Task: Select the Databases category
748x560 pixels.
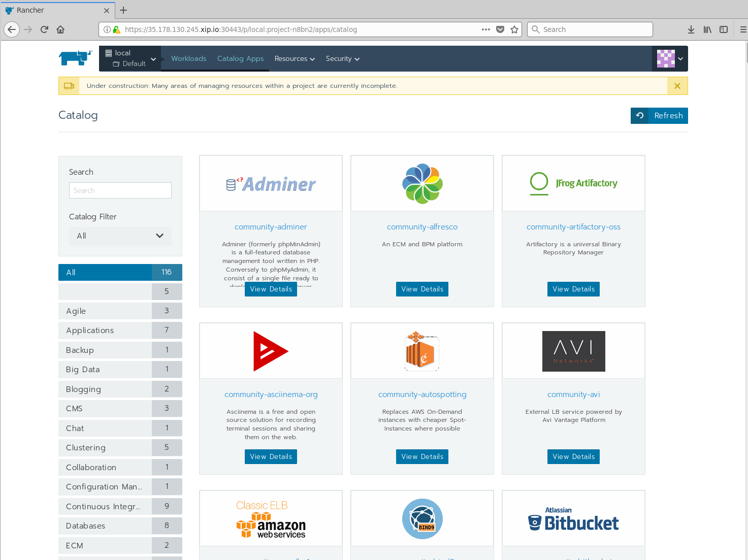Action: pos(120,525)
